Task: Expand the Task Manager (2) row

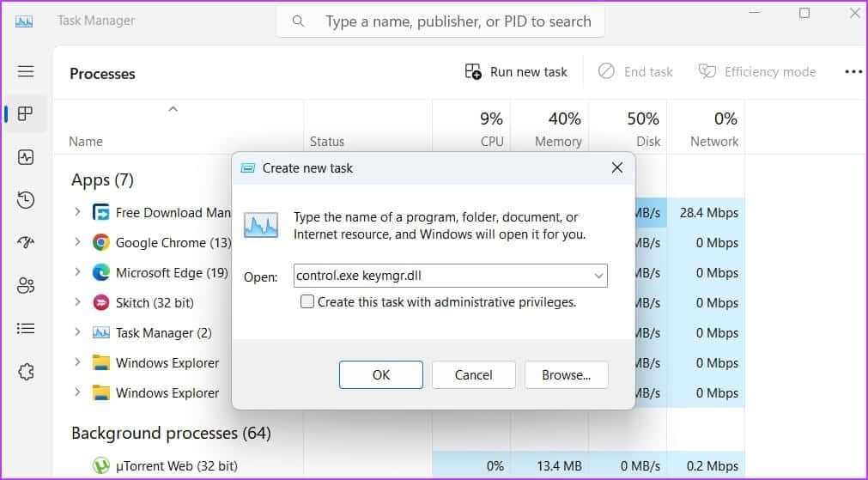Action: pyautogui.click(x=77, y=331)
